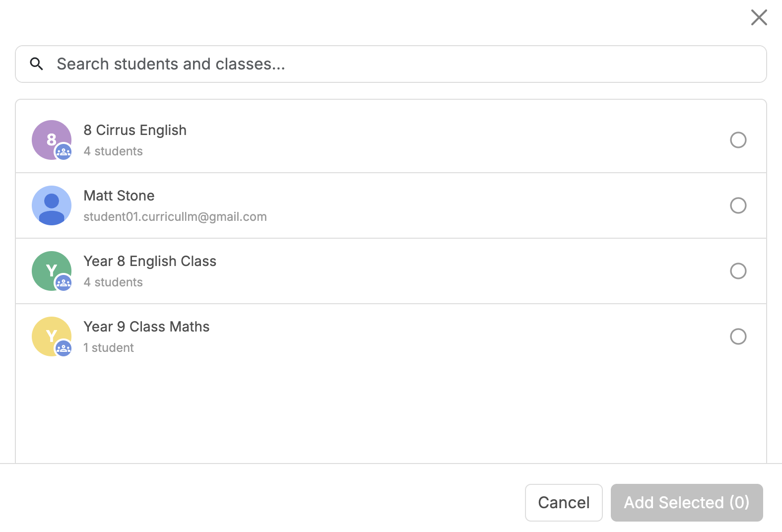Select the 8 Cirrus English radio button
This screenshot has width=782, height=532.
(738, 140)
